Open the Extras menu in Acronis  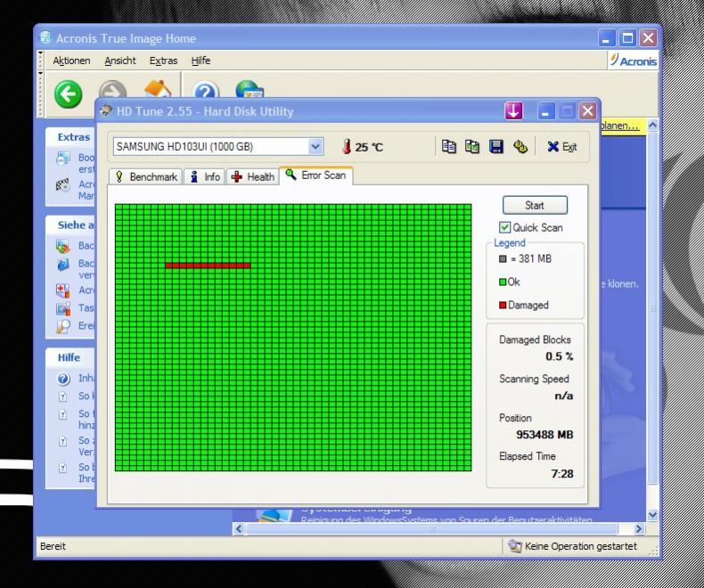tap(163, 61)
